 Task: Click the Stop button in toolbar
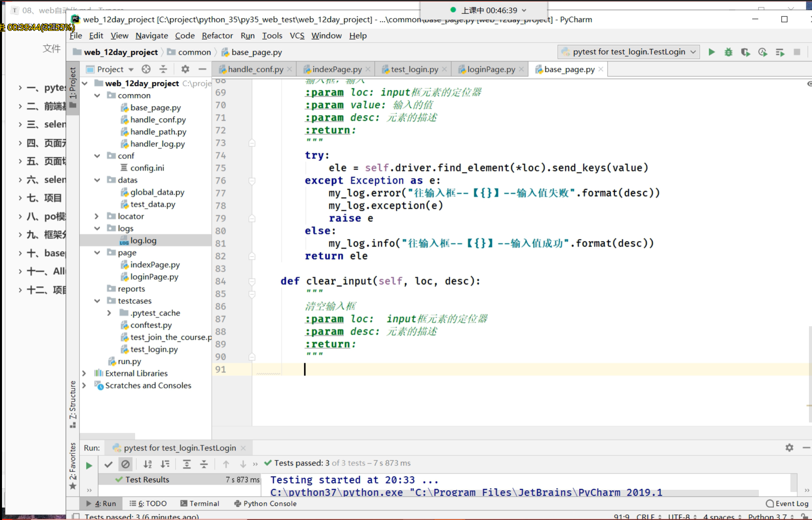click(x=797, y=52)
